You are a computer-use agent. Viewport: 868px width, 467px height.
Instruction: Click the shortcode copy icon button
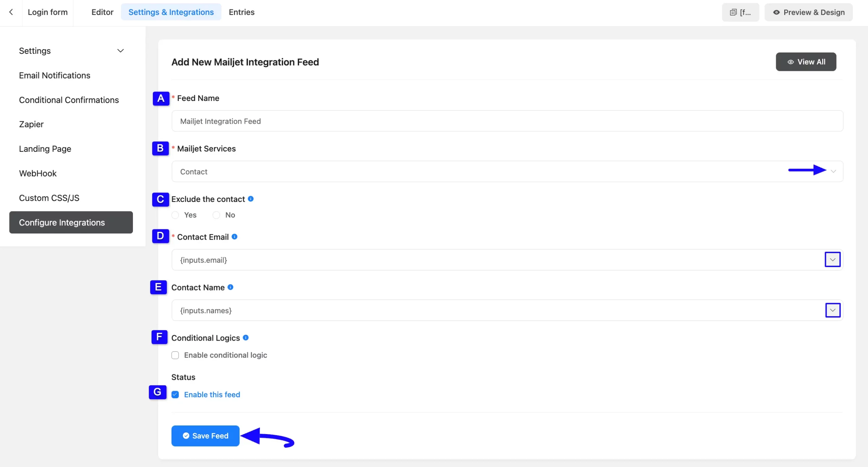[741, 12]
